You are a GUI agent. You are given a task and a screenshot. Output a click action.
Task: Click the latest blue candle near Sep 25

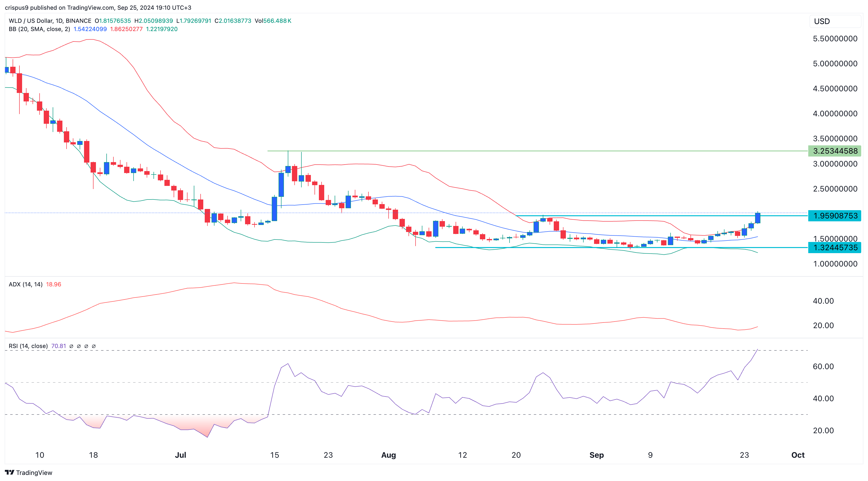tap(758, 218)
